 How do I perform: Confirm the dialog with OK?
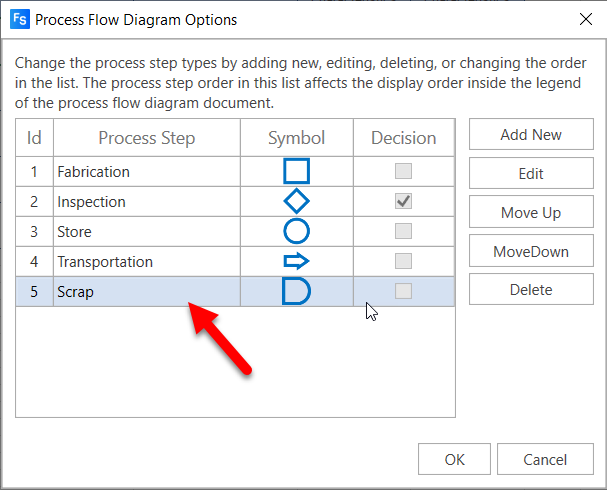(x=455, y=460)
